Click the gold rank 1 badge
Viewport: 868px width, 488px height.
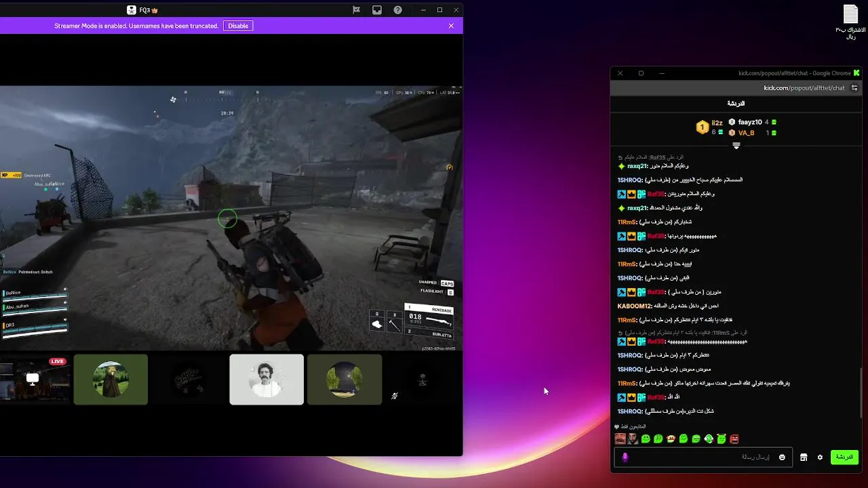click(x=702, y=127)
